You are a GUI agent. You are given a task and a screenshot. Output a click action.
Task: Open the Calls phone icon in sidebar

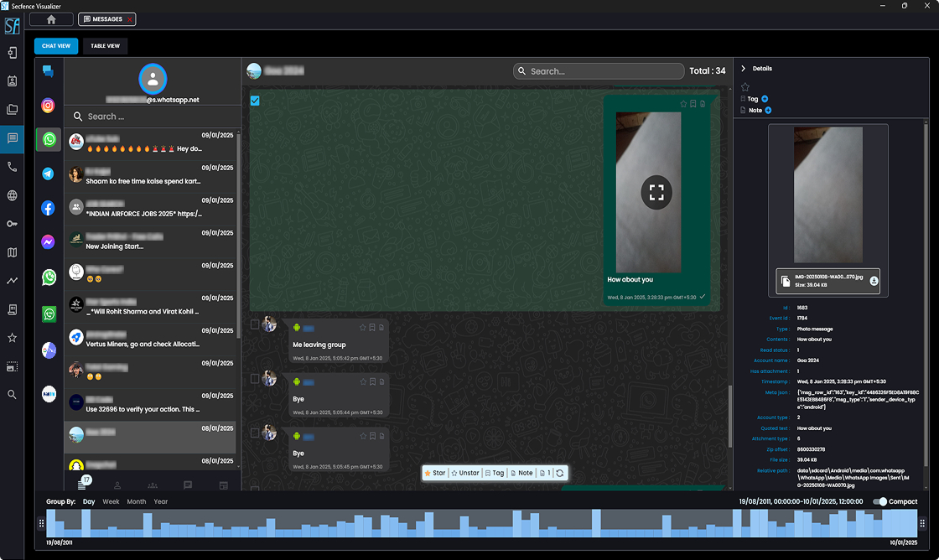(x=12, y=167)
